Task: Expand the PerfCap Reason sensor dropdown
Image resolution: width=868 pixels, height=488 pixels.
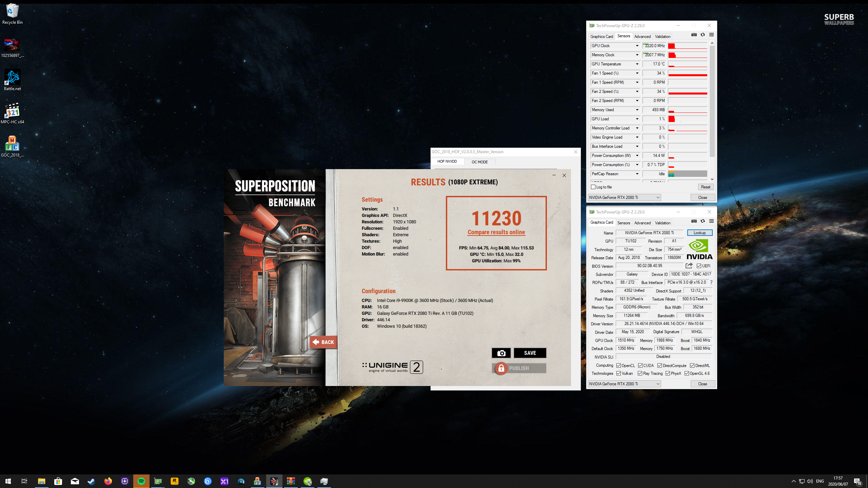Action: (637, 174)
